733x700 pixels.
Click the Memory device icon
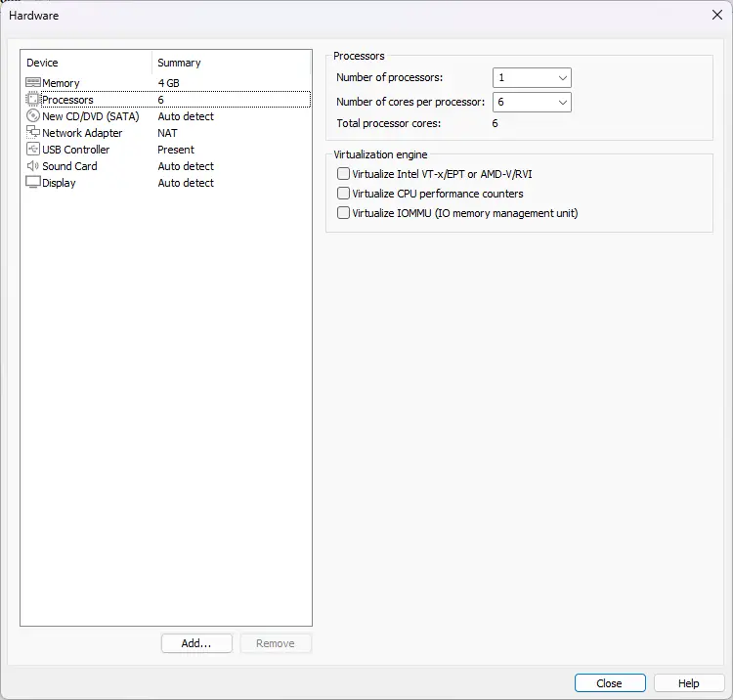pos(32,83)
